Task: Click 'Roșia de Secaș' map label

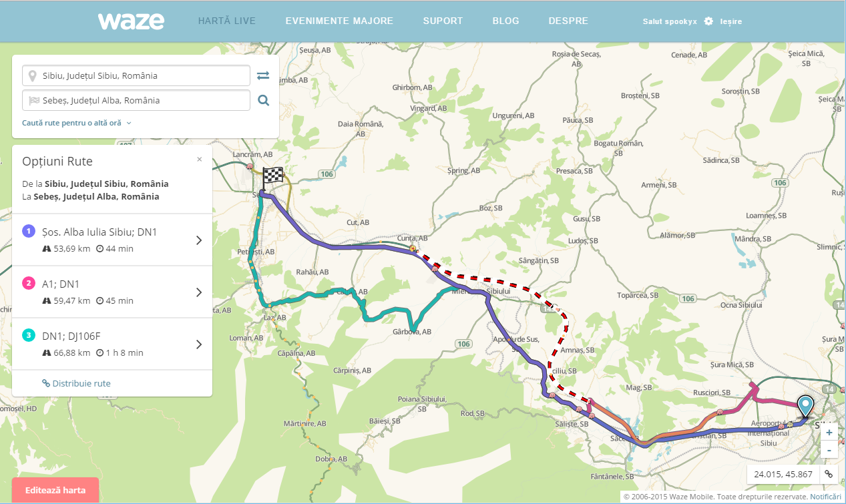Action: coord(577,57)
